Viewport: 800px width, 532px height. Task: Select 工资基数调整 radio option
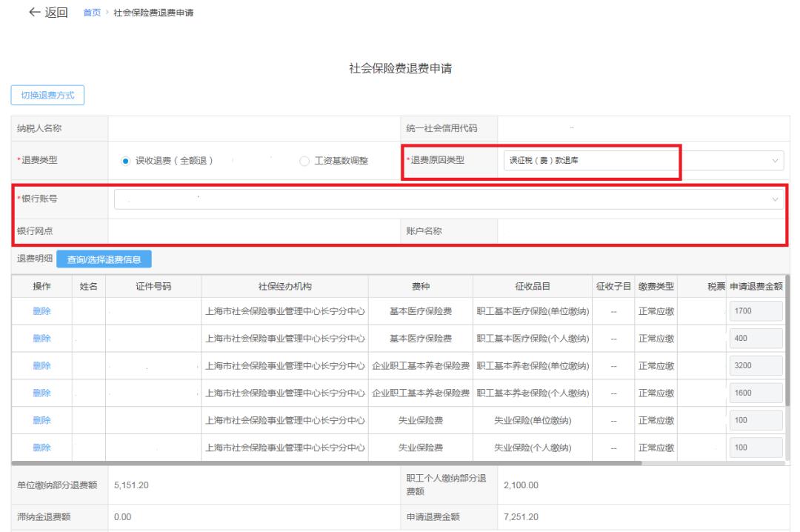304,162
